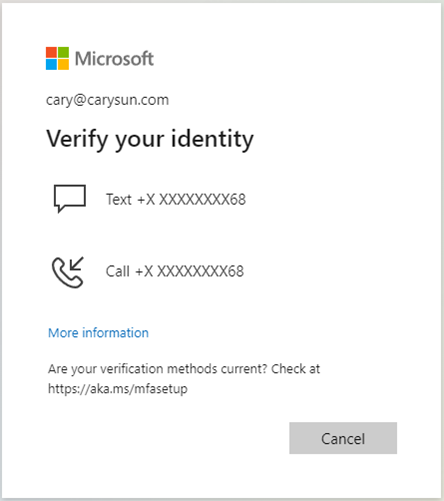Cancel the identity verification
Image resolution: width=444 pixels, height=501 pixels.
pos(343,438)
